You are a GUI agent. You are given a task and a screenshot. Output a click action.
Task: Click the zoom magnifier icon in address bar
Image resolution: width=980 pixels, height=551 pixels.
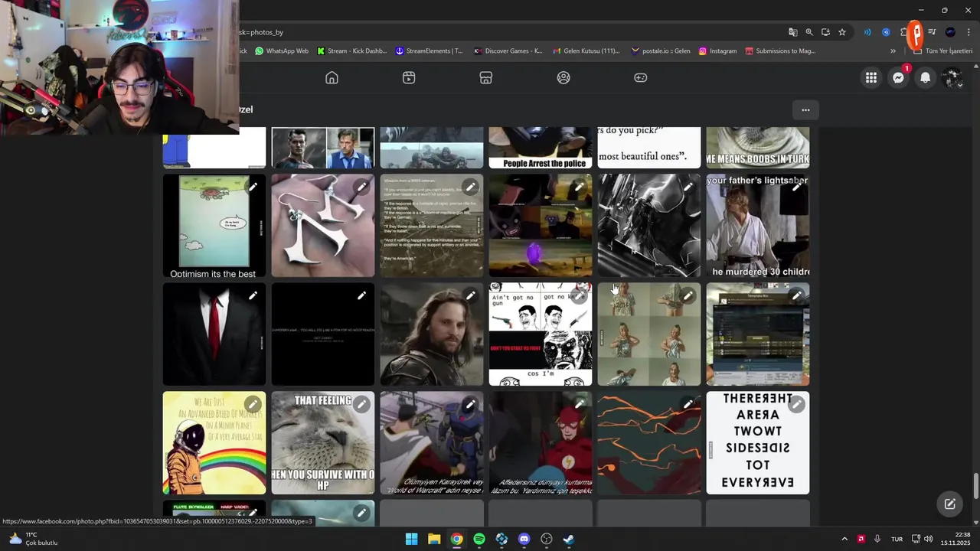[x=809, y=32]
